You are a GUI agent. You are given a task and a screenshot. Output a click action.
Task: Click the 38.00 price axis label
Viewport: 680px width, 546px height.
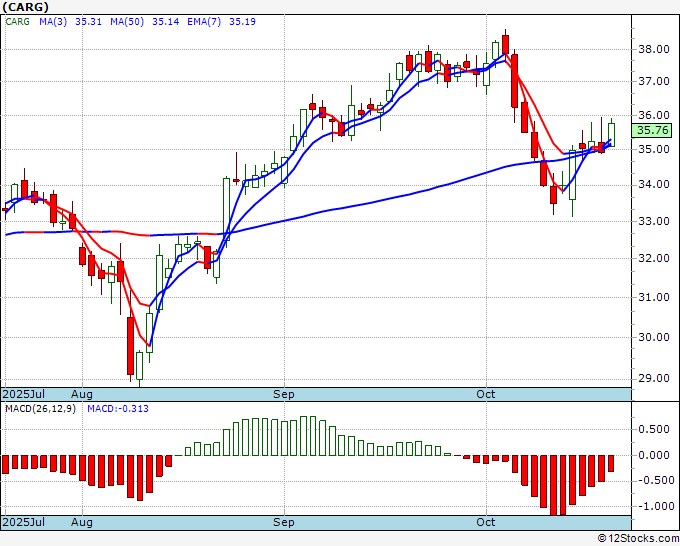tap(654, 49)
